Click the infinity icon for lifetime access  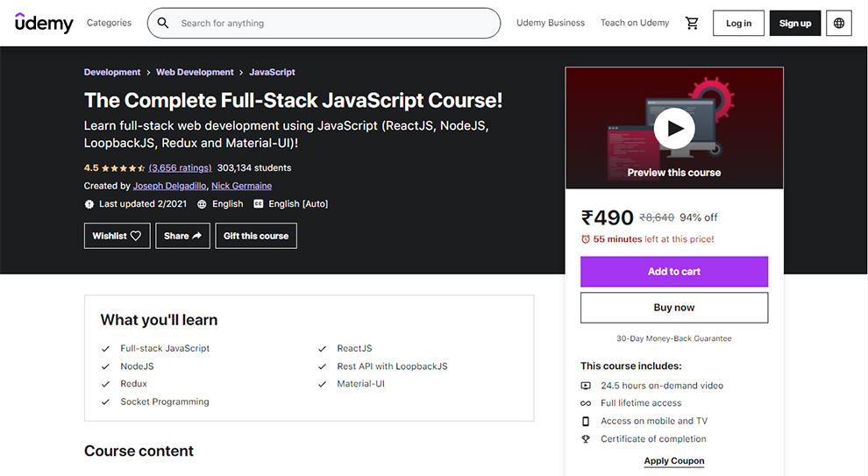(x=586, y=403)
